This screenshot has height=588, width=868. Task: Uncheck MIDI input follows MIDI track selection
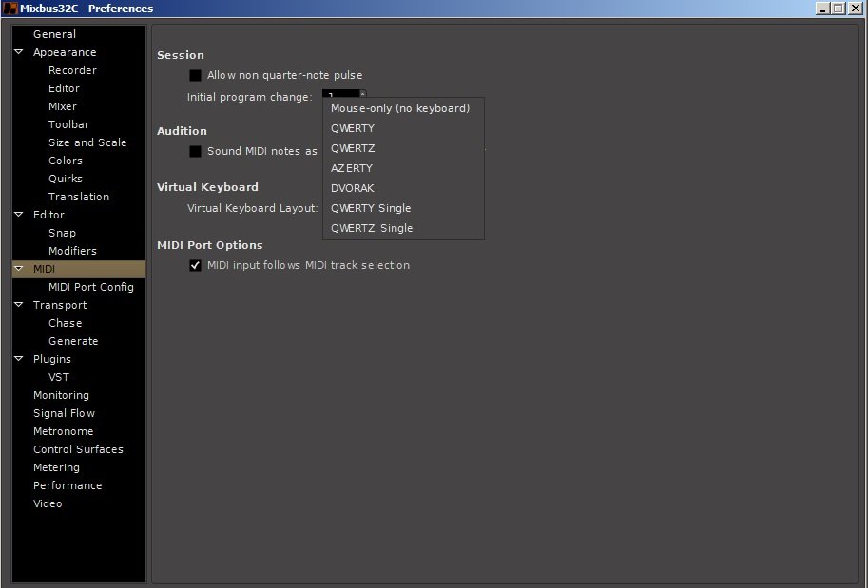coord(196,266)
